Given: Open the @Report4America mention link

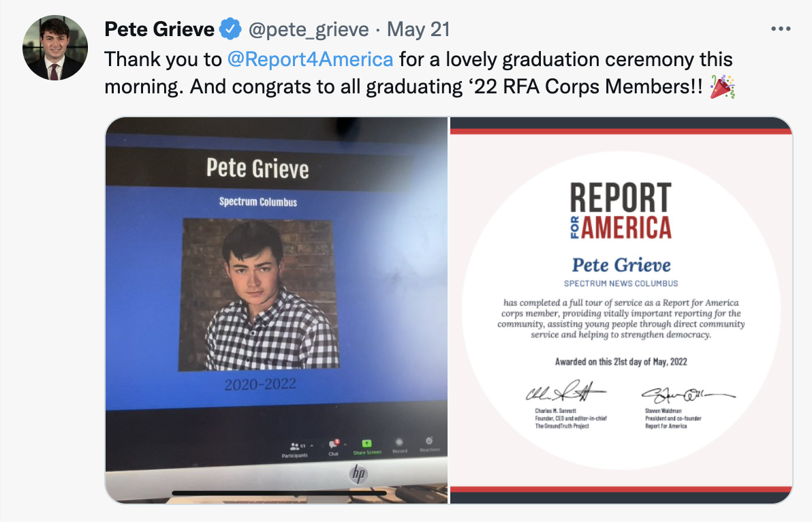Looking at the screenshot, I should pyautogui.click(x=310, y=59).
